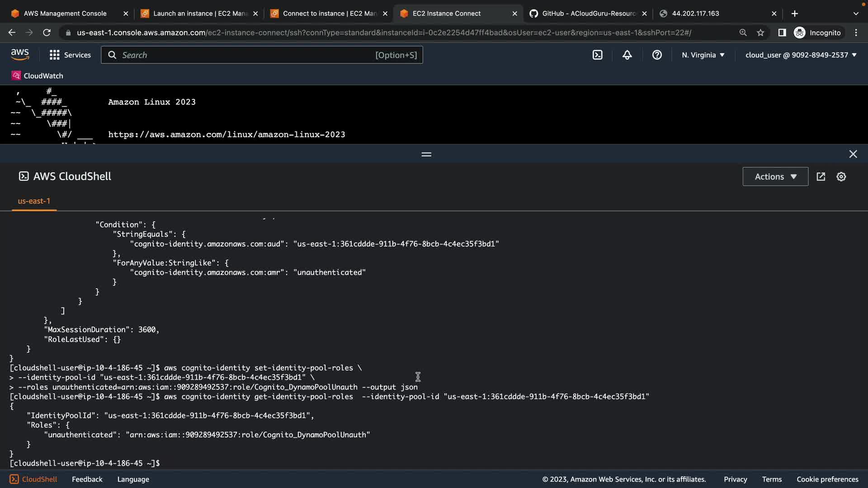Bookmark page with star icon
Image resolution: width=868 pixels, height=488 pixels.
click(760, 33)
